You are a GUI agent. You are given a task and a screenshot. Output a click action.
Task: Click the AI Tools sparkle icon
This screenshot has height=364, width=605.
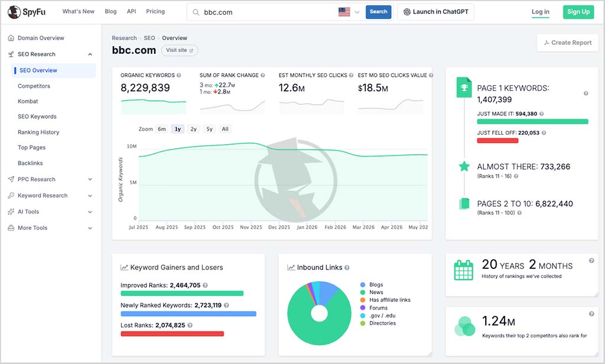tap(11, 212)
